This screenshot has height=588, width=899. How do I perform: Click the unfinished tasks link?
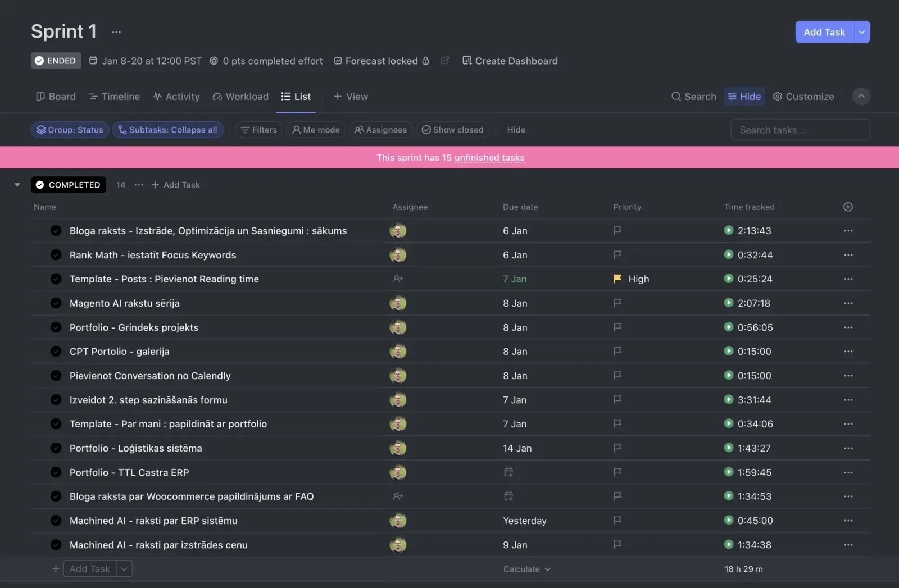point(489,157)
